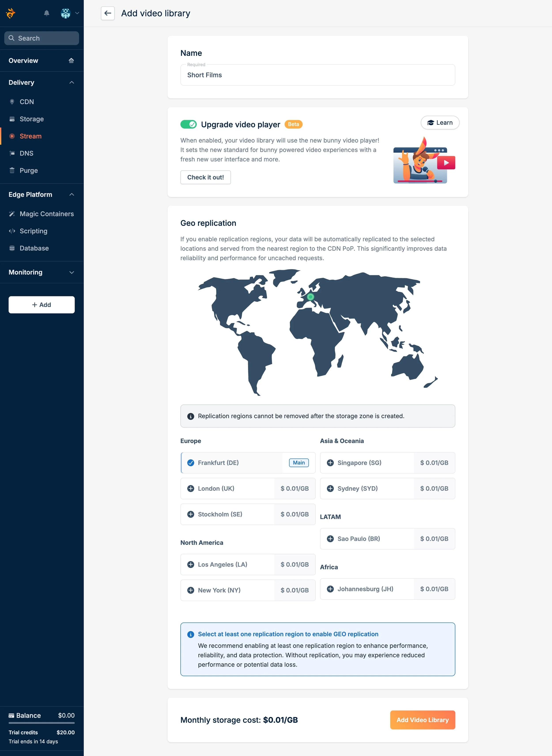Disable the Upgrade video player toggle

[x=189, y=124]
